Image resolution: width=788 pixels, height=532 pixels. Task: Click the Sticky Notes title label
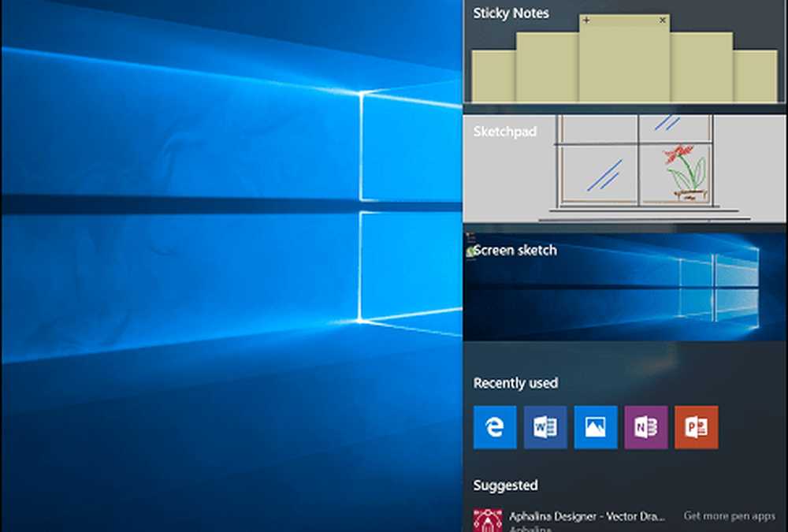(x=511, y=13)
